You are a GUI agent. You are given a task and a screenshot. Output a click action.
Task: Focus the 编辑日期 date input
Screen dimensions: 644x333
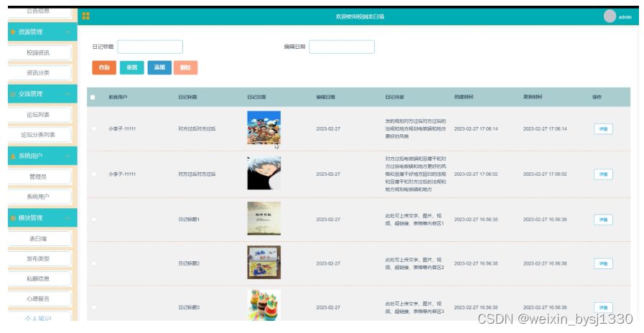(342, 47)
